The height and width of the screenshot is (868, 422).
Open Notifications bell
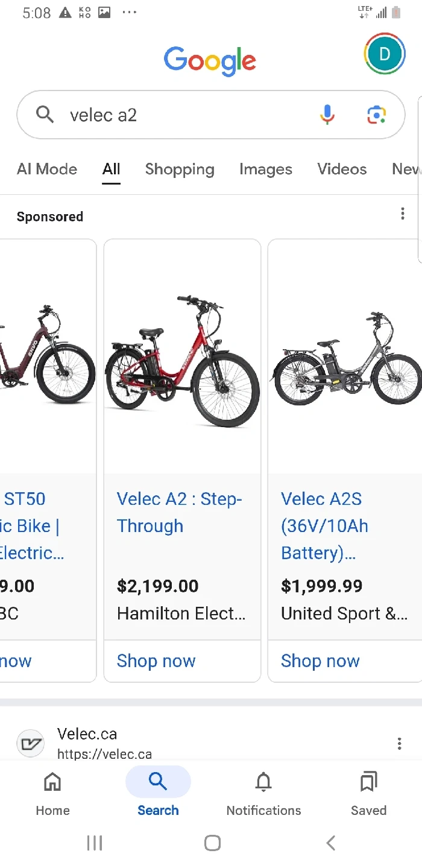click(263, 793)
